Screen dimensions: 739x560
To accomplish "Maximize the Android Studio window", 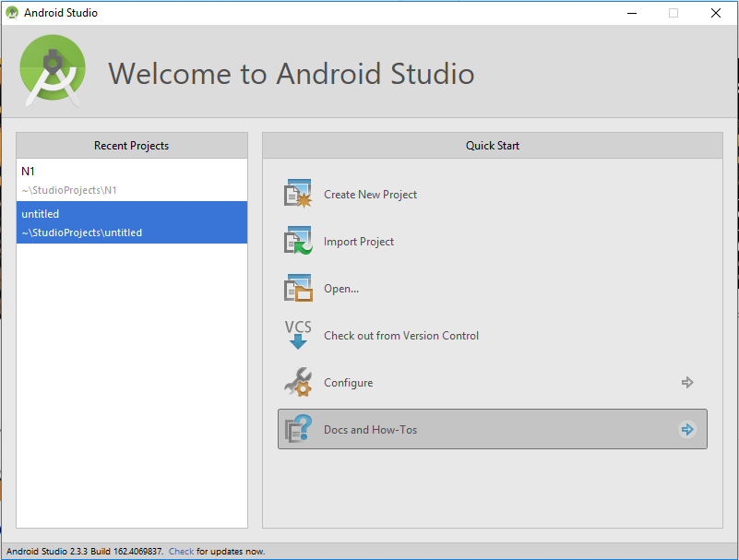I will pyautogui.click(x=673, y=13).
